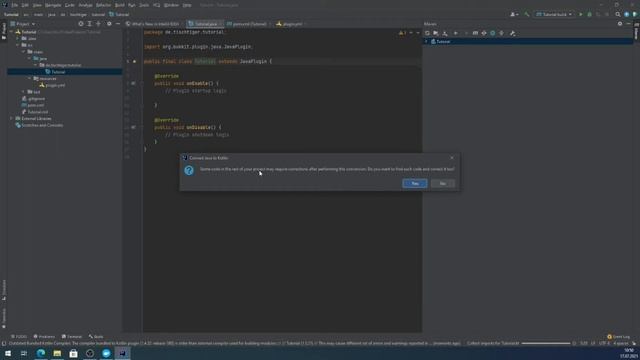Click the Locate/Select Opened File icon in Project panel
The height and width of the screenshot is (360, 640).
pyautogui.click(x=81, y=24)
